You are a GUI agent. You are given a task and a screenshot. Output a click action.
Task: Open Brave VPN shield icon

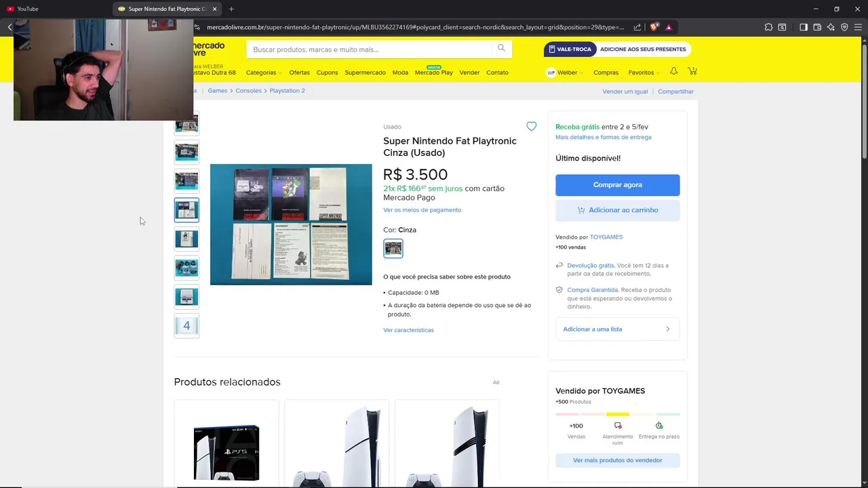coord(844,27)
